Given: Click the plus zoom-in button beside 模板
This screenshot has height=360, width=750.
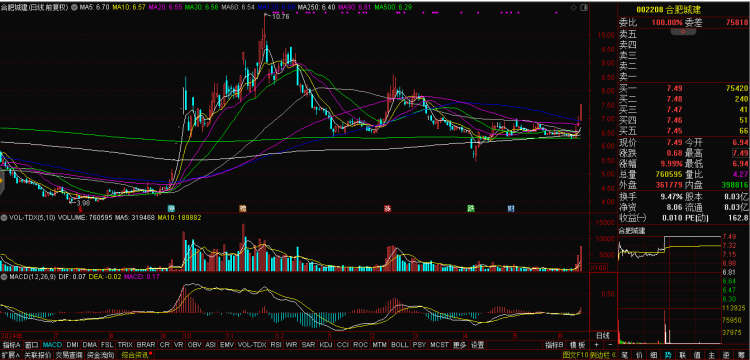Looking at the screenshot, I should click(596, 345).
